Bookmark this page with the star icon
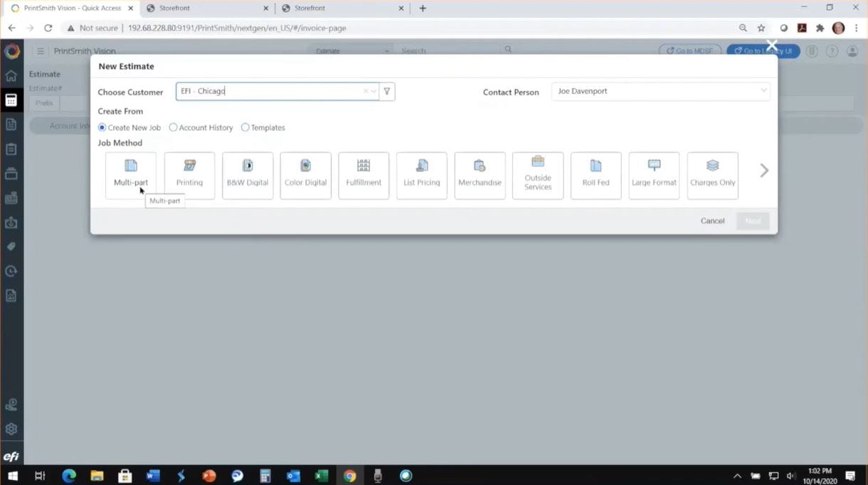The width and height of the screenshot is (868, 485). point(761,28)
